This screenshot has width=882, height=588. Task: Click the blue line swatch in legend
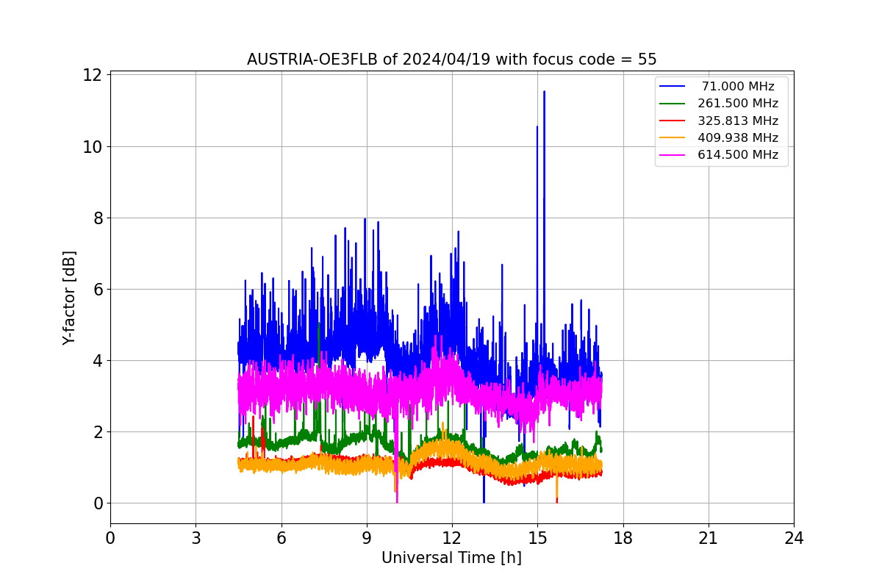pos(673,87)
